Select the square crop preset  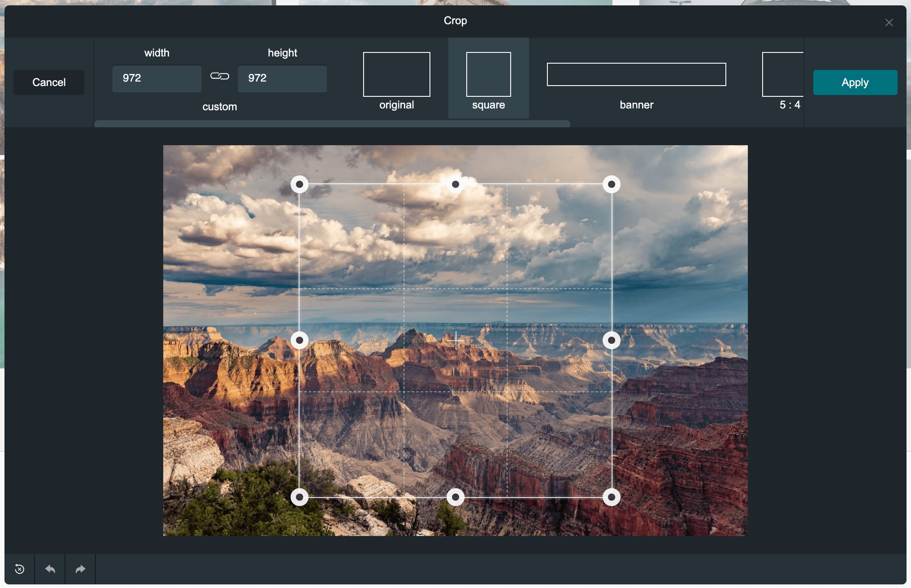488,81
